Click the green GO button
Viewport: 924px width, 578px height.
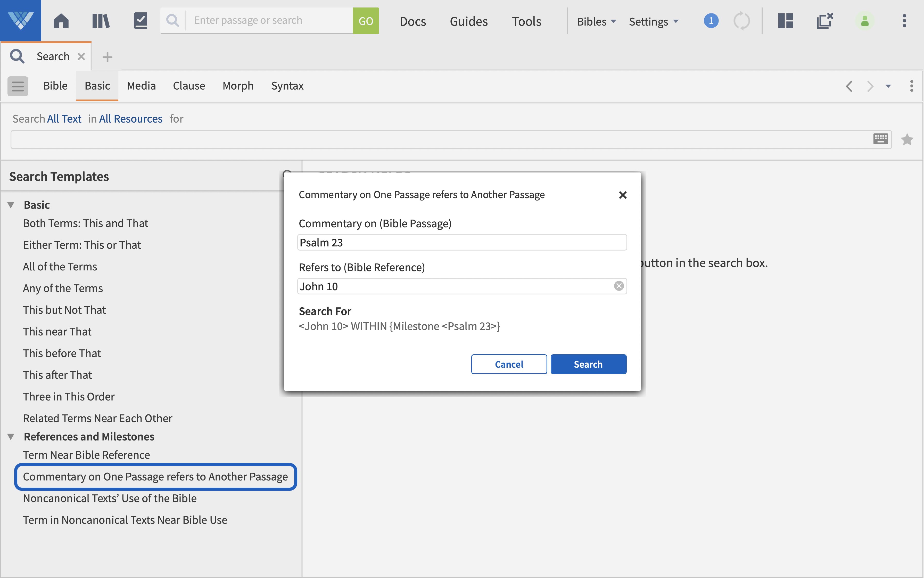pyautogui.click(x=366, y=21)
